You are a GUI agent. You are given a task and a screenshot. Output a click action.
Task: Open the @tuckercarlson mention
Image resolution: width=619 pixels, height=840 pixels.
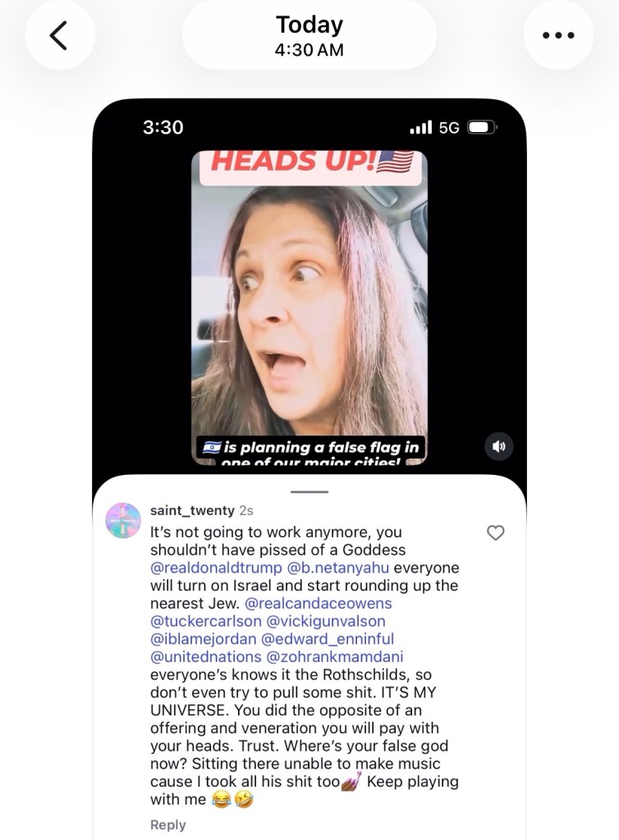pos(206,621)
